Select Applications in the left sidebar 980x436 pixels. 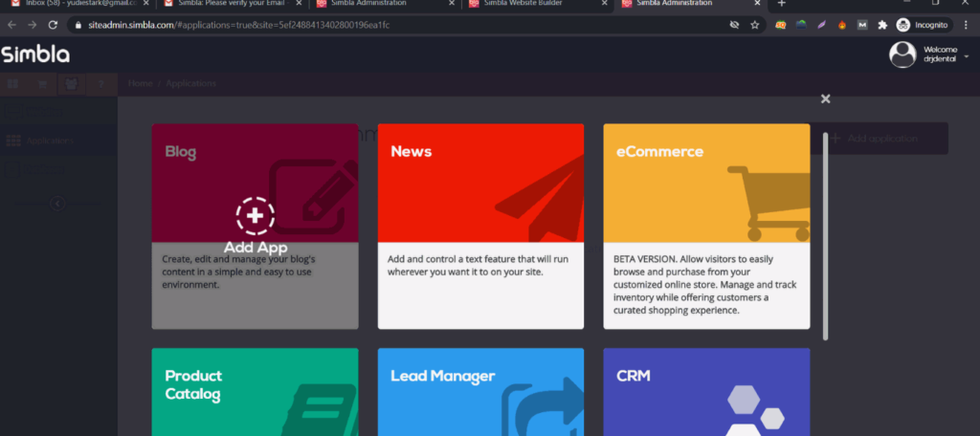click(x=58, y=141)
